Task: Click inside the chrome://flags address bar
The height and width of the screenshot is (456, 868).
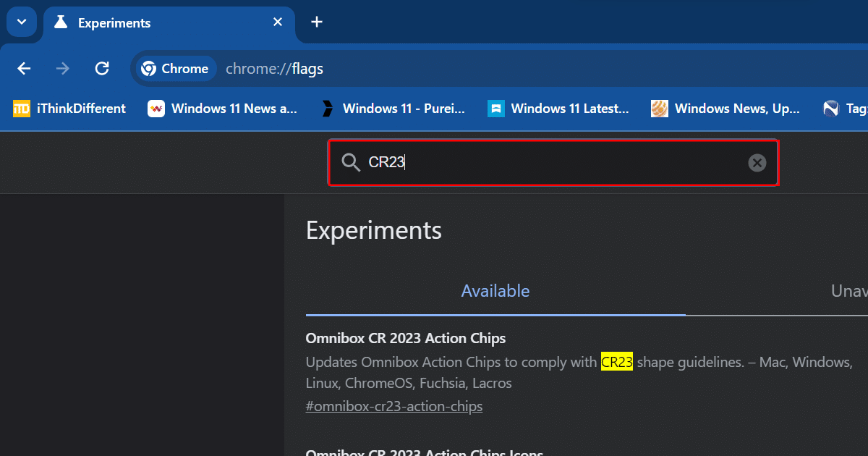Action: (x=275, y=68)
